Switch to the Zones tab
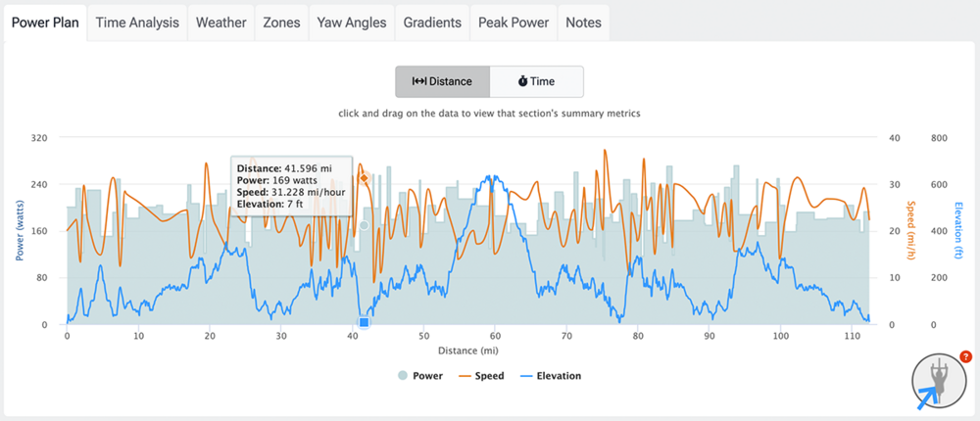Viewport: 980px width, 421px height. point(281,23)
